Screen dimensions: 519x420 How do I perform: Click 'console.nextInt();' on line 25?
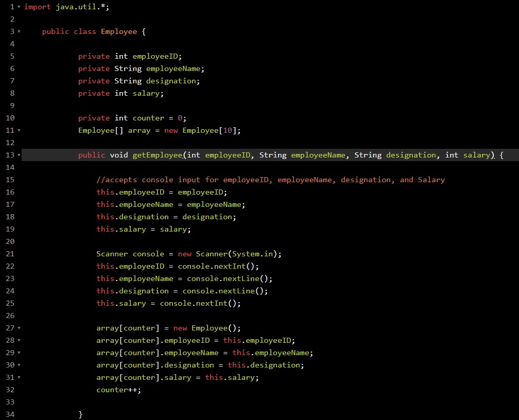[200, 303]
